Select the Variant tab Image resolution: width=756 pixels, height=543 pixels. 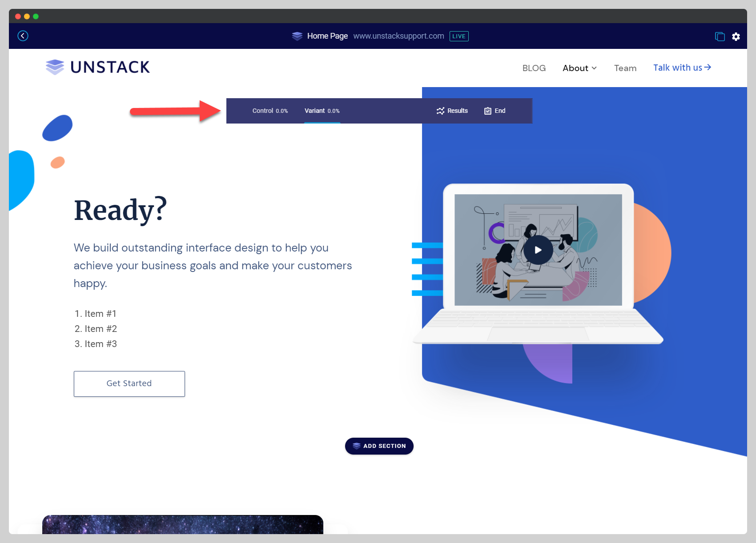click(x=322, y=111)
